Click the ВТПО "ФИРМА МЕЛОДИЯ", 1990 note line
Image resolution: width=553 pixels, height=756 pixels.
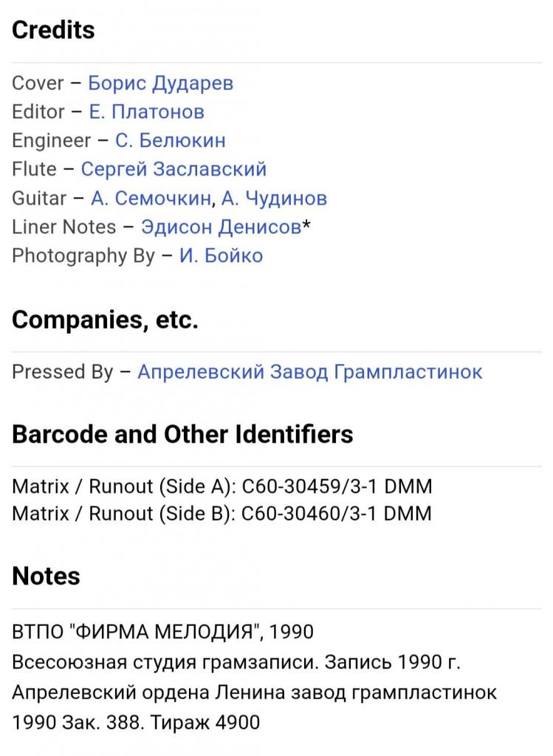tap(162, 632)
